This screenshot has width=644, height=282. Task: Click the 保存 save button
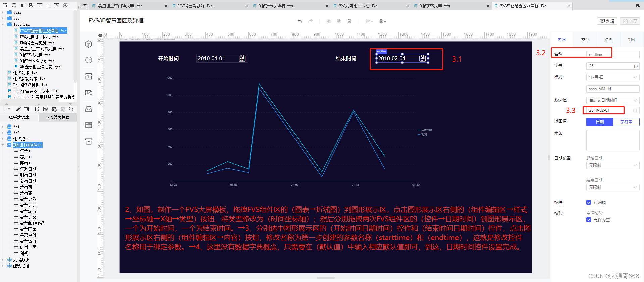630,21
